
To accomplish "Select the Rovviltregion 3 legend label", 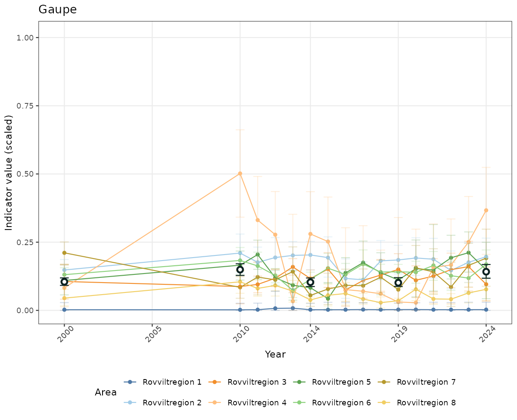I will (x=256, y=382).
